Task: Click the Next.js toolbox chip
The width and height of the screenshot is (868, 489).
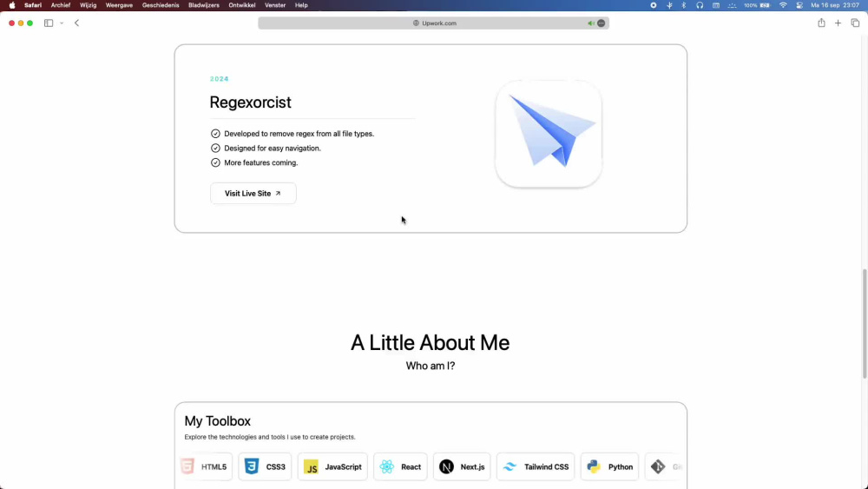Action: pyautogui.click(x=462, y=466)
